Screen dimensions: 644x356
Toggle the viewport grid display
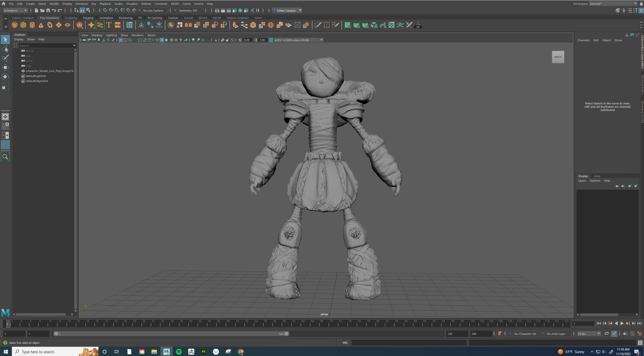120,40
